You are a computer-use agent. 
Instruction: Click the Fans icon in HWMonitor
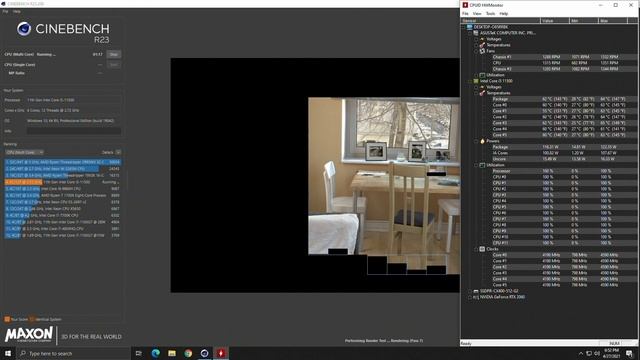[x=482, y=51]
